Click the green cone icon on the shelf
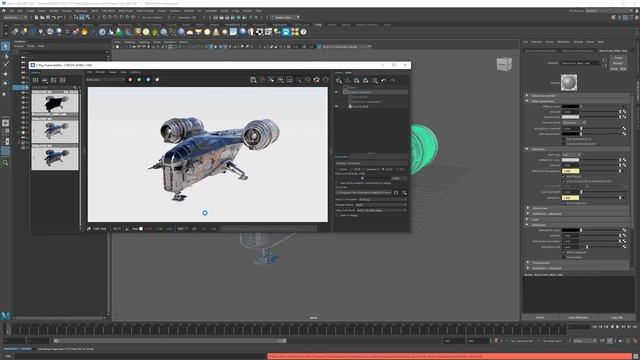This screenshot has width=640, height=360. tap(120, 31)
